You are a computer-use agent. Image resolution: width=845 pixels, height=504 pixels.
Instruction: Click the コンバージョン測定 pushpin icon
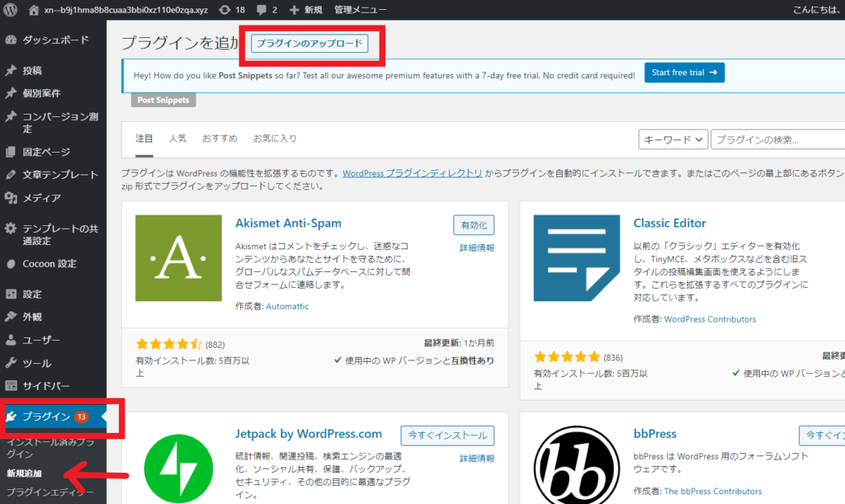(11, 116)
